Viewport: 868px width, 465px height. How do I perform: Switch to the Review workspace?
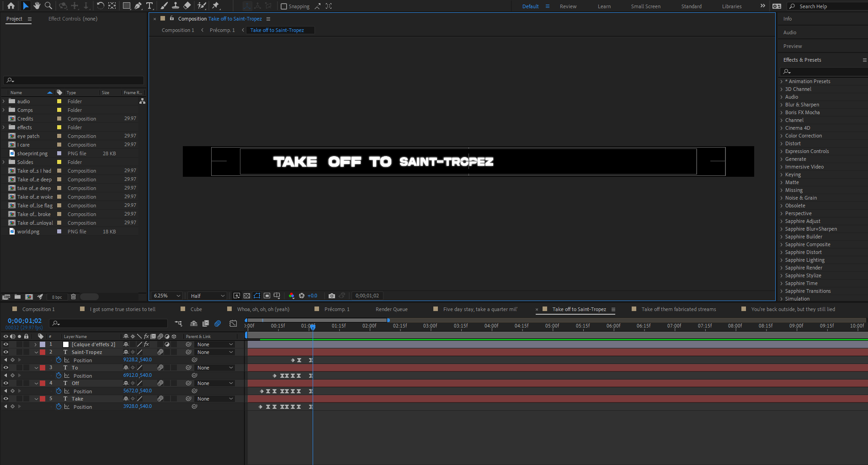[x=568, y=6]
